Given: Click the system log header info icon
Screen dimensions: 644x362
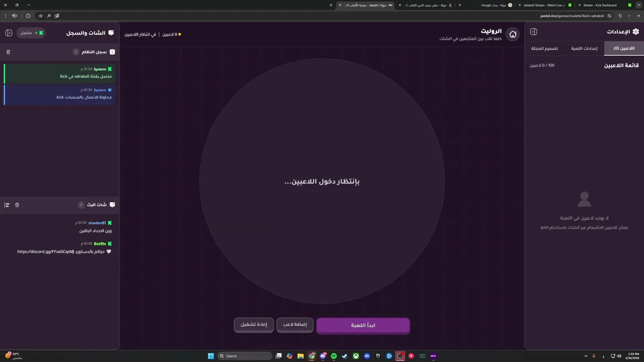Looking at the screenshot, I should click(x=112, y=52).
